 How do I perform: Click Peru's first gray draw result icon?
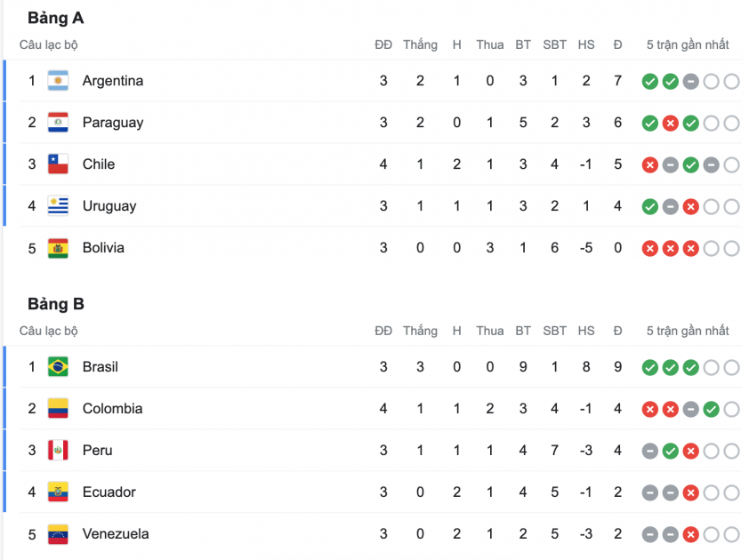click(650, 452)
